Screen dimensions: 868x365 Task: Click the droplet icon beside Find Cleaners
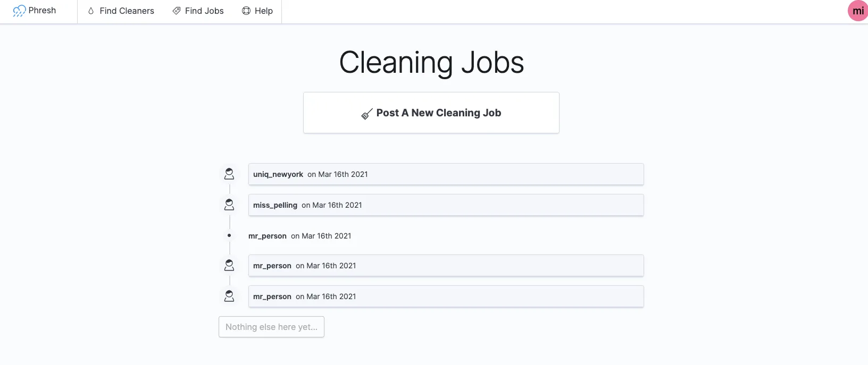91,11
